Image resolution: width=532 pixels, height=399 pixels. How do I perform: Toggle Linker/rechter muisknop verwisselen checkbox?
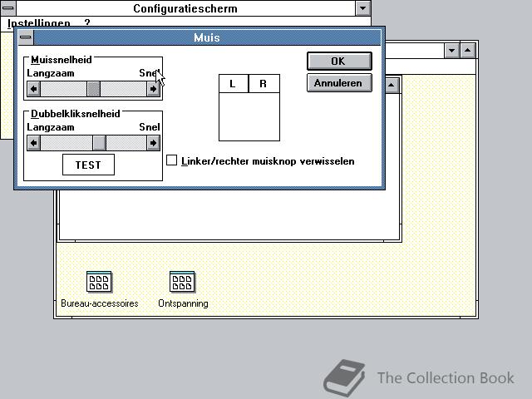pyautogui.click(x=172, y=160)
